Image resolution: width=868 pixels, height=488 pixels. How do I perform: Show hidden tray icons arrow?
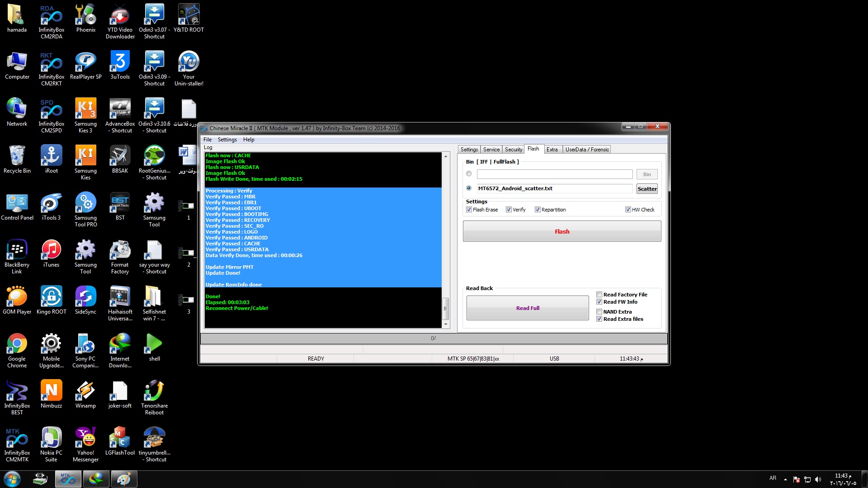(785, 479)
